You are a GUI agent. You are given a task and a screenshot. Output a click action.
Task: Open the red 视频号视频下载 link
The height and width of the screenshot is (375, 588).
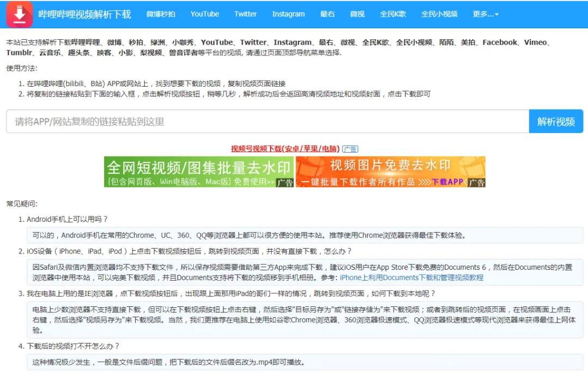[x=285, y=149]
